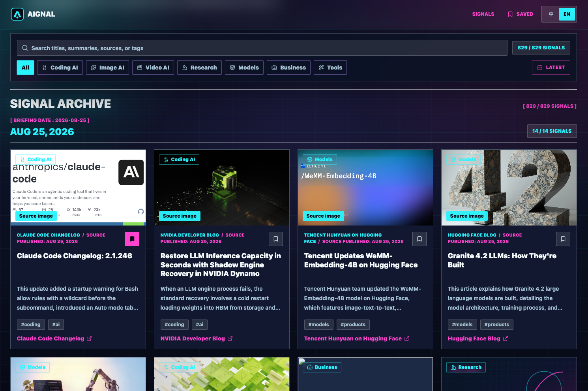
Task: Click Models badge on robot-arm card
Action: pyautogui.click(x=32, y=367)
